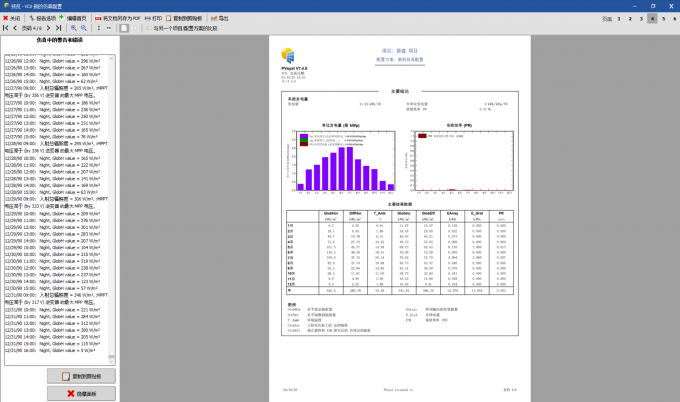Image resolution: width=680 pixels, height=402 pixels.
Task: Click the GlobEff table column header
Action: (x=428, y=213)
